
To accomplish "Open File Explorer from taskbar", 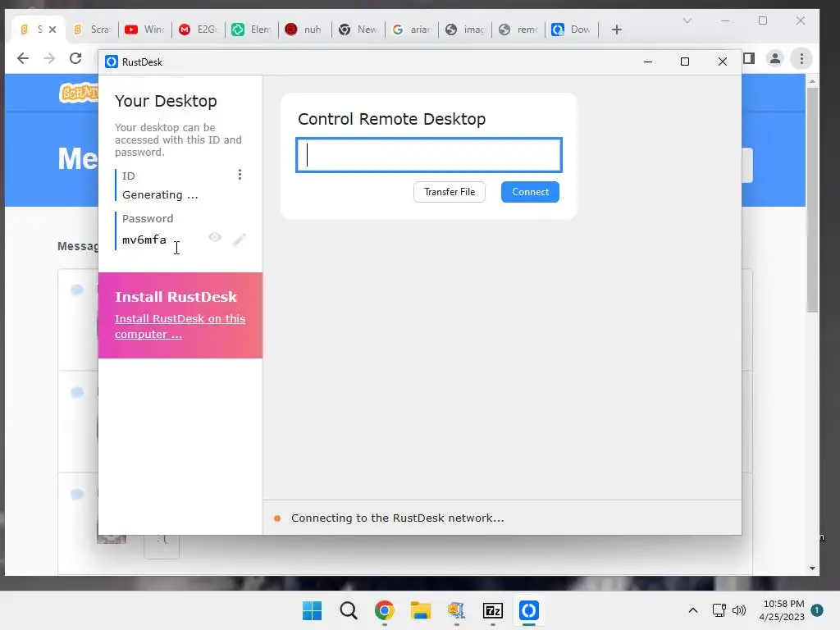I will tap(421, 610).
